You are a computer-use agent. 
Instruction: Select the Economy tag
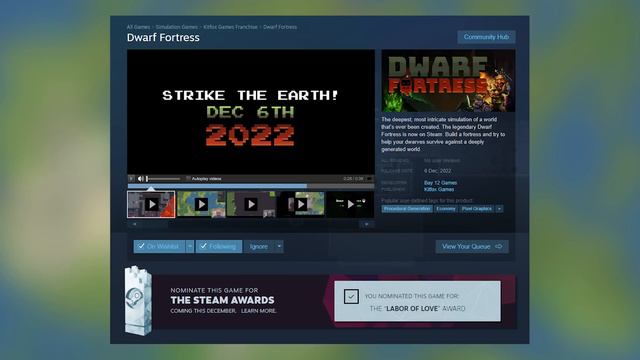[446, 209]
